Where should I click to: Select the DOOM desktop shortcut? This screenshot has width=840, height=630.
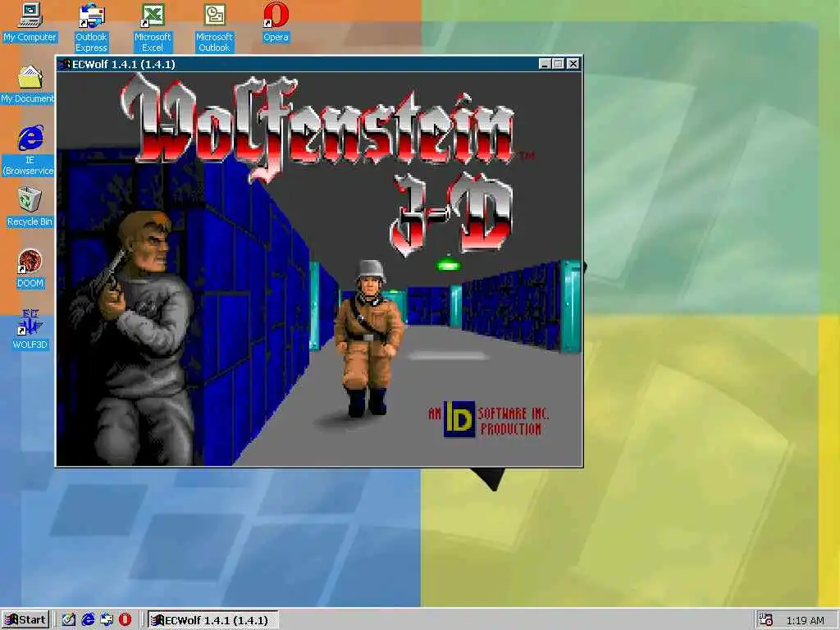30,269
